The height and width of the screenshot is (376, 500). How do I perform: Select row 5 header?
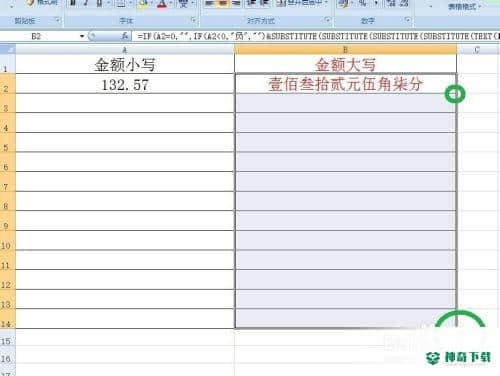tap(7, 143)
